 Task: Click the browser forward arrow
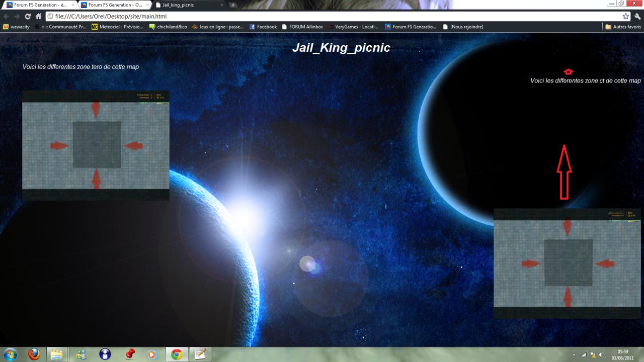(x=17, y=17)
